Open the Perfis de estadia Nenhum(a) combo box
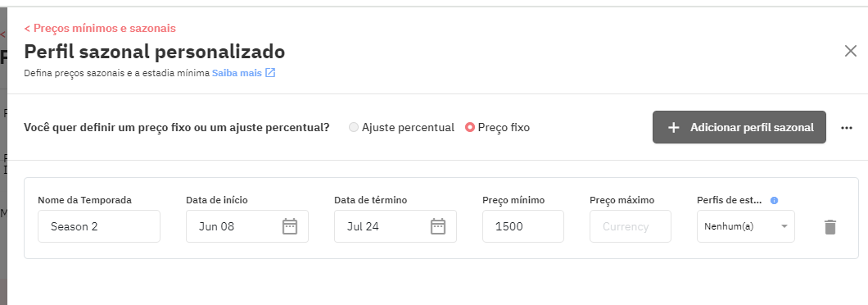Screen dimensions: 868x305 746,226
